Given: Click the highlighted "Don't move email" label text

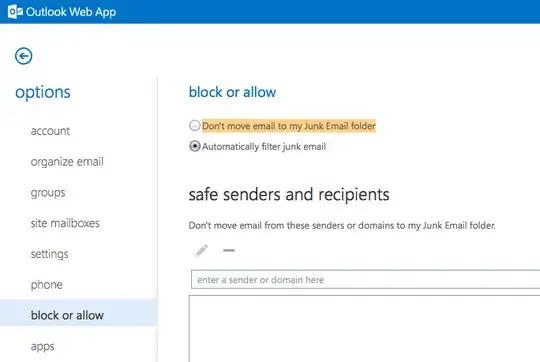Looking at the screenshot, I should (289, 126).
